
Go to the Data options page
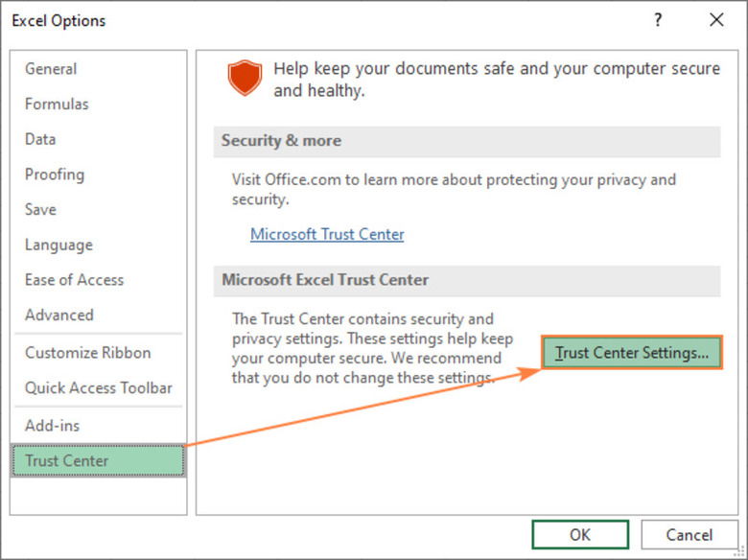pos(40,139)
